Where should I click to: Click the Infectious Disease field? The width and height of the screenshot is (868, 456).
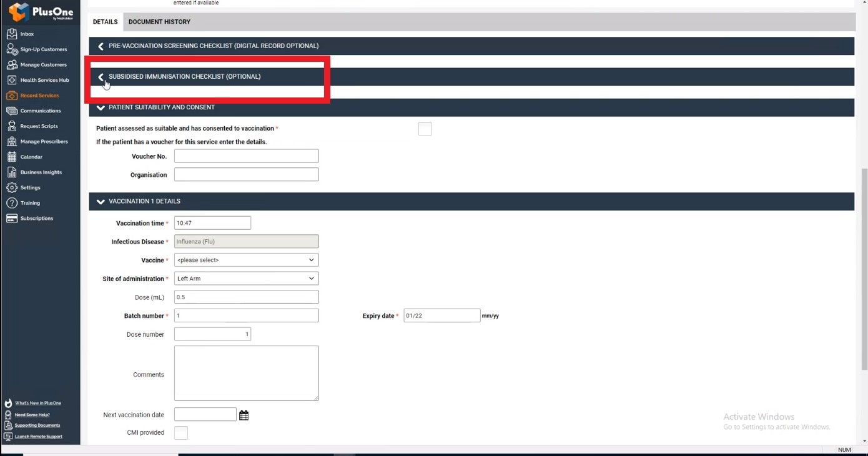pos(247,242)
